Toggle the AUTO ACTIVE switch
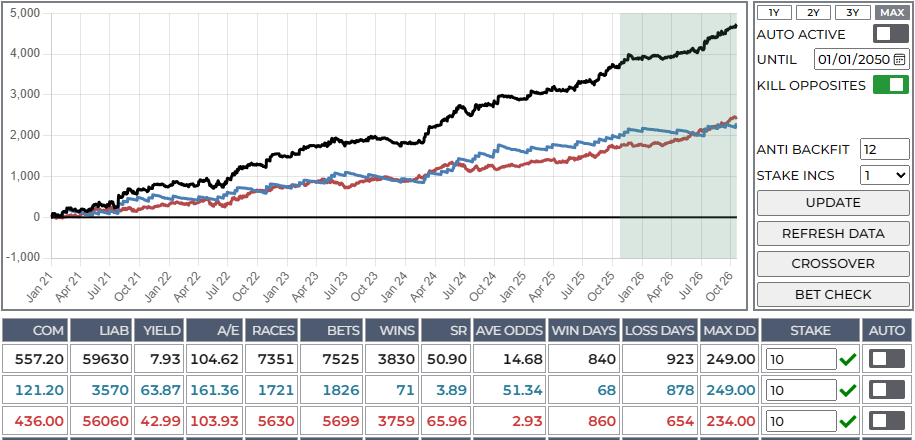This screenshot has height=440, width=915. click(890, 34)
